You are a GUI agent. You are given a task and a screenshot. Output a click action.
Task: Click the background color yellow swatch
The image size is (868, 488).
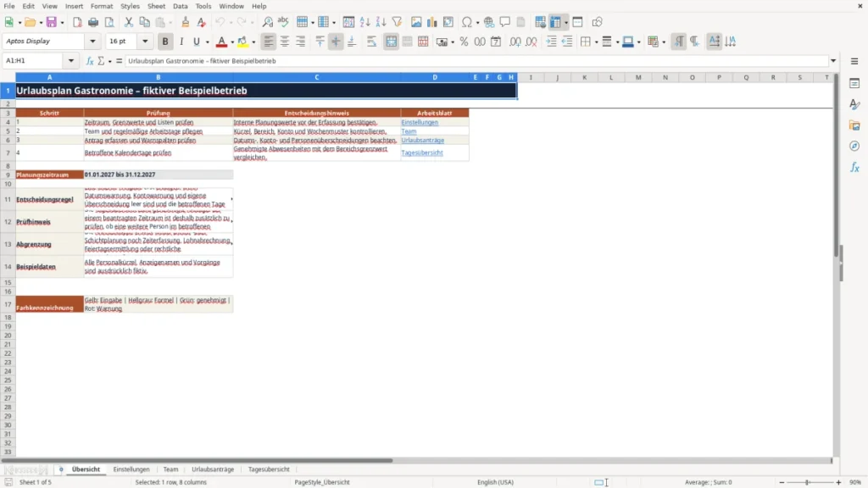[x=242, y=42]
